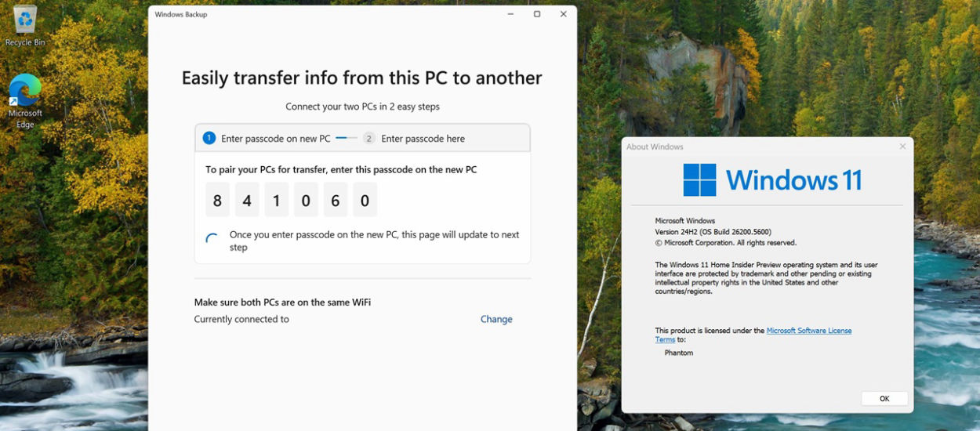The image size is (980, 431).
Task: Click 'Make sure both PCs are on the same WiFi'
Action: pos(282,302)
